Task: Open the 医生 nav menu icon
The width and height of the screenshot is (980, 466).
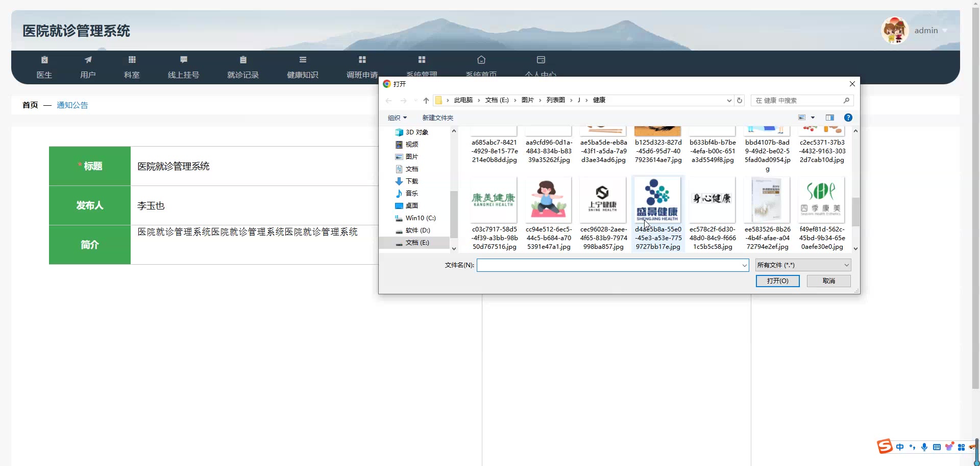Action: pos(44,60)
